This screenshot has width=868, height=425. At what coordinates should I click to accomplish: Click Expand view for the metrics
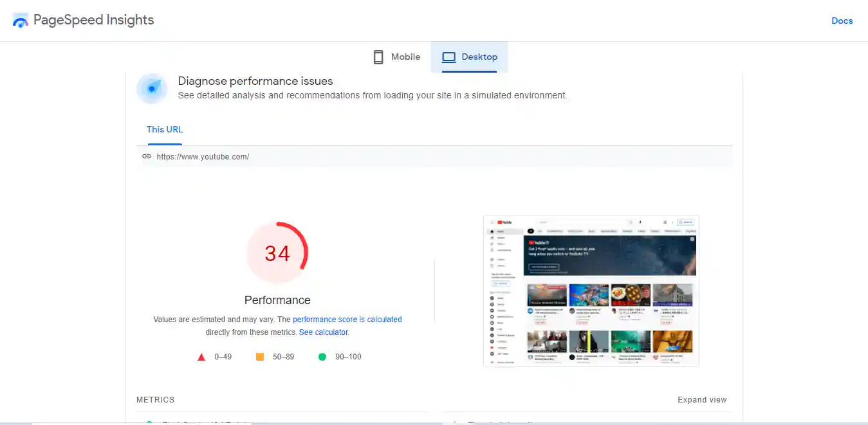click(702, 399)
